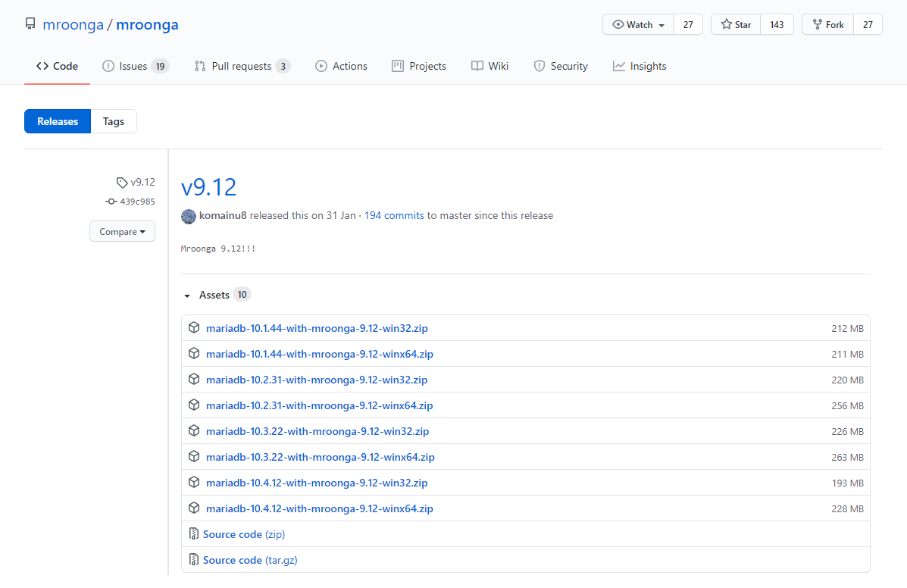Click komainu8's avatar image

click(x=189, y=216)
